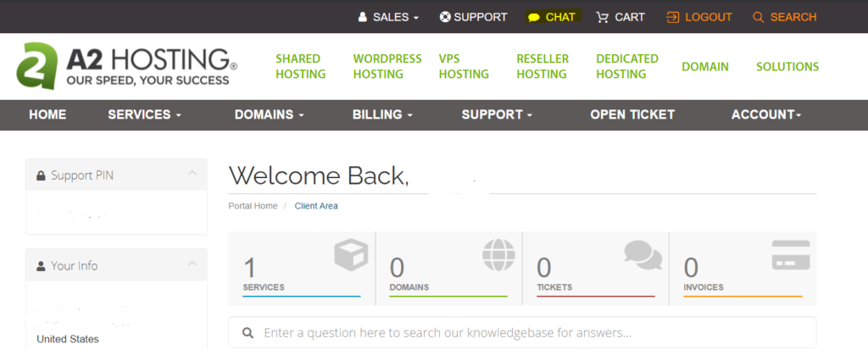Click the A2 Hosting logo

click(x=127, y=66)
